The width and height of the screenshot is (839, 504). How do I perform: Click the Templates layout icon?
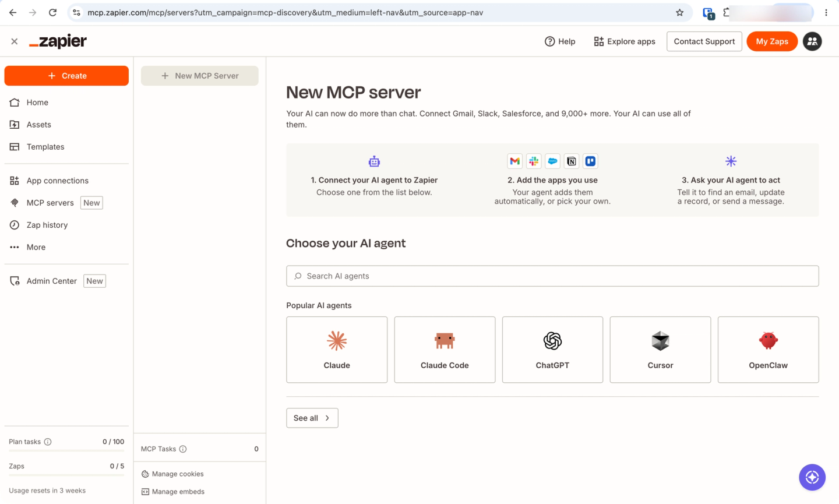(x=15, y=147)
